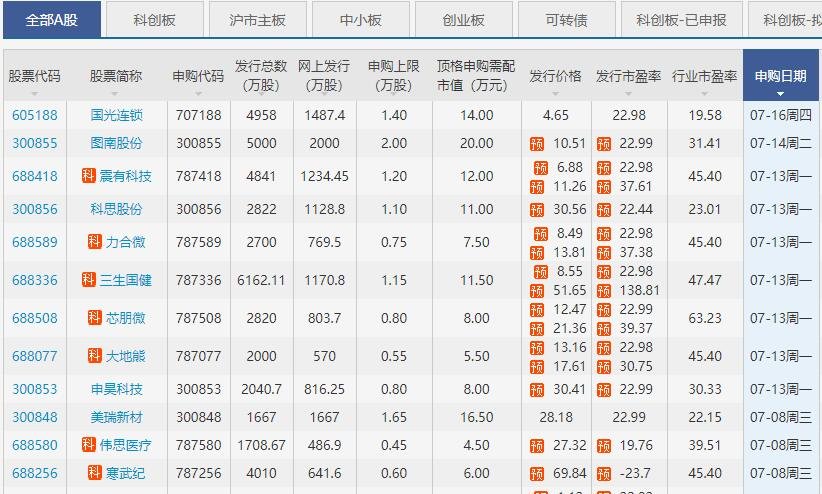The height and width of the screenshot is (494, 822).
Task: Click 科 badge icon beside 大地熊
Action: (95, 355)
